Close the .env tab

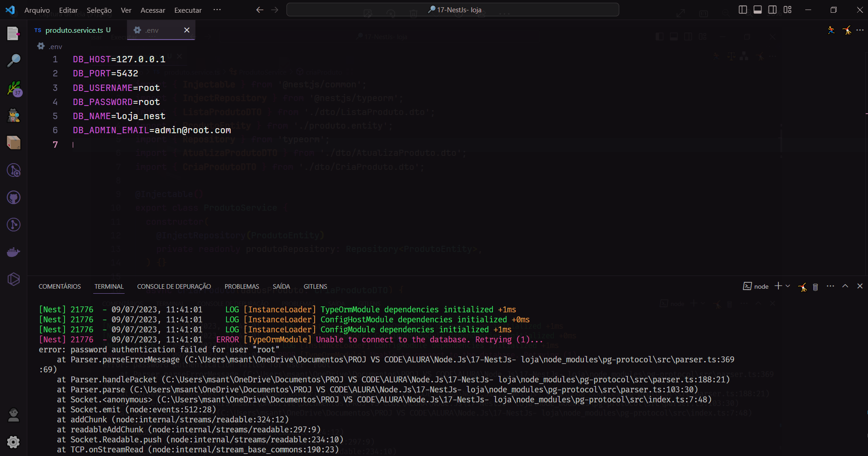tap(186, 30)
